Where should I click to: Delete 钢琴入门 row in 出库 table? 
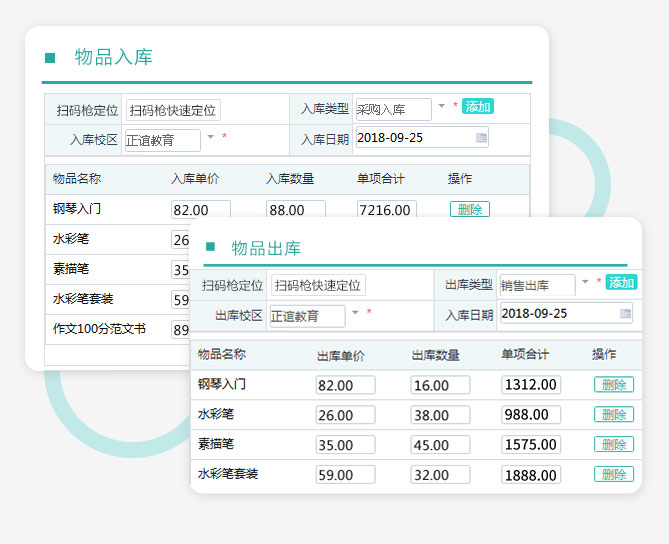(x=613, y=385)
